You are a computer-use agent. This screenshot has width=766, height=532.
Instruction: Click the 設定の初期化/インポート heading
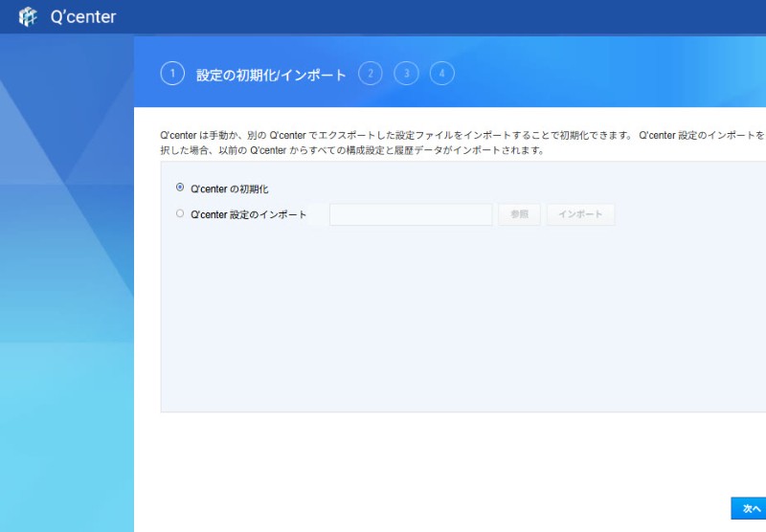pos(271,75)
